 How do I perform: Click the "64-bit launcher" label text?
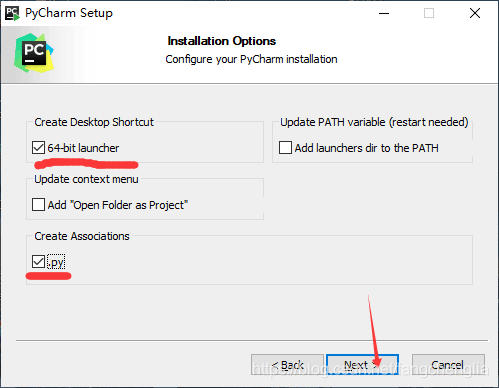83,148
